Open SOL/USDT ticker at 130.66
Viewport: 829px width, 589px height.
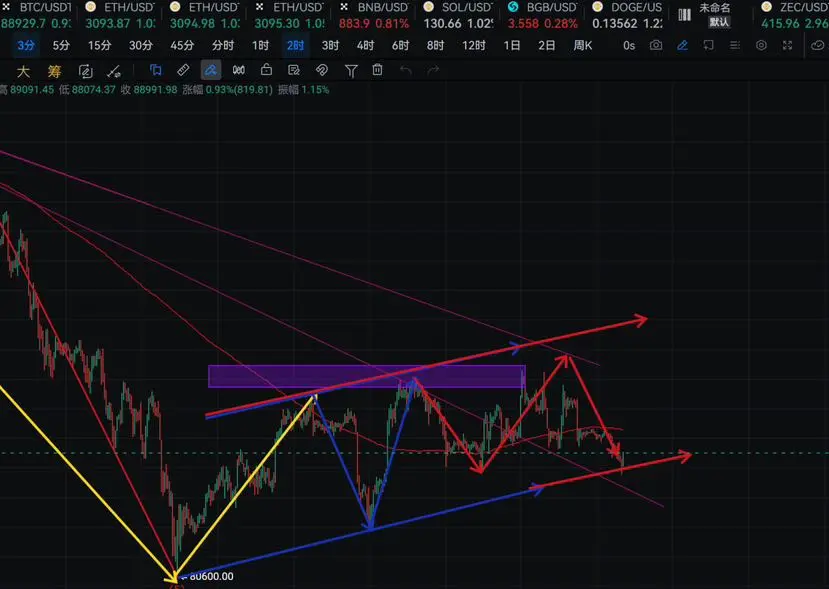coord(458,15)
